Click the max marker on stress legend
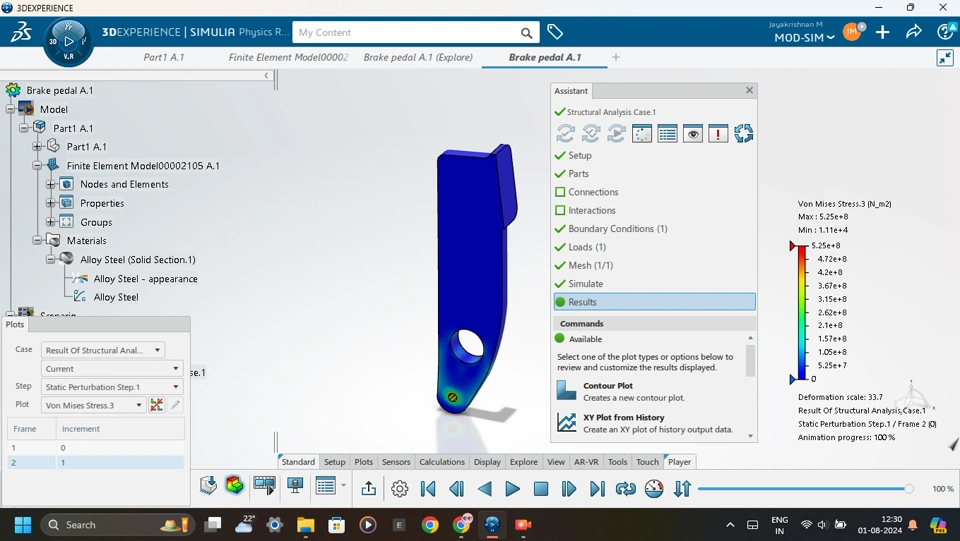960x541 pixels. click(x=793, y=246)
